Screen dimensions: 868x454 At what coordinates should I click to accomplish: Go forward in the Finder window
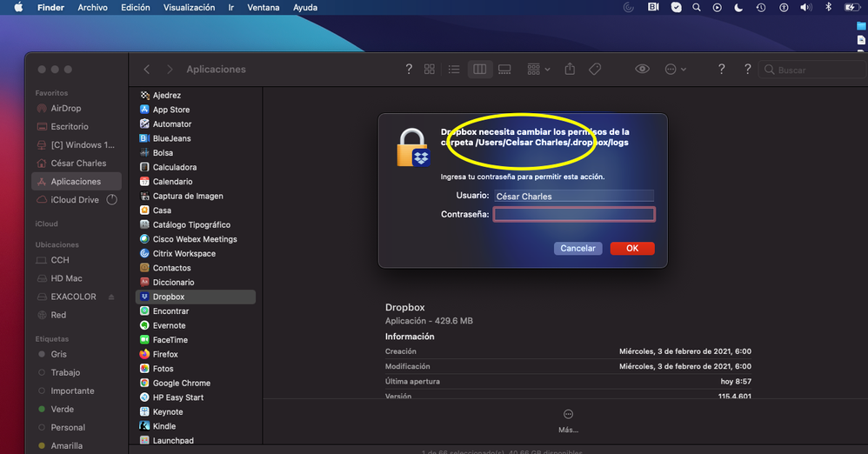(x=170, y=70)
